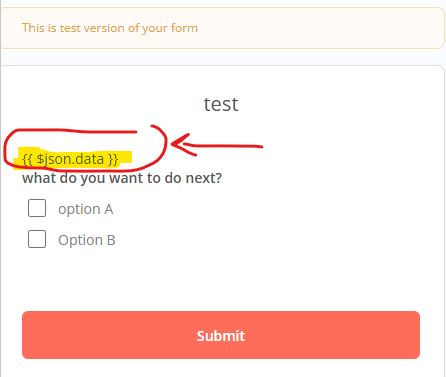Image resolution: width=446 pixels, height=377 pixels.
Task: Click the 'what do you want to do next?' question
Action: tap(122, 178)
